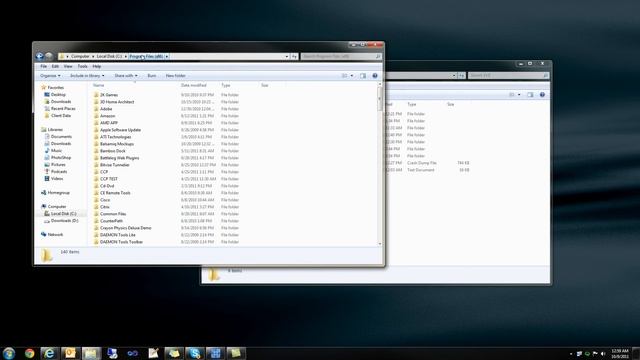Select 2K Games folder
The width and height of the screenshot is (640, 360).
[109, 95]
